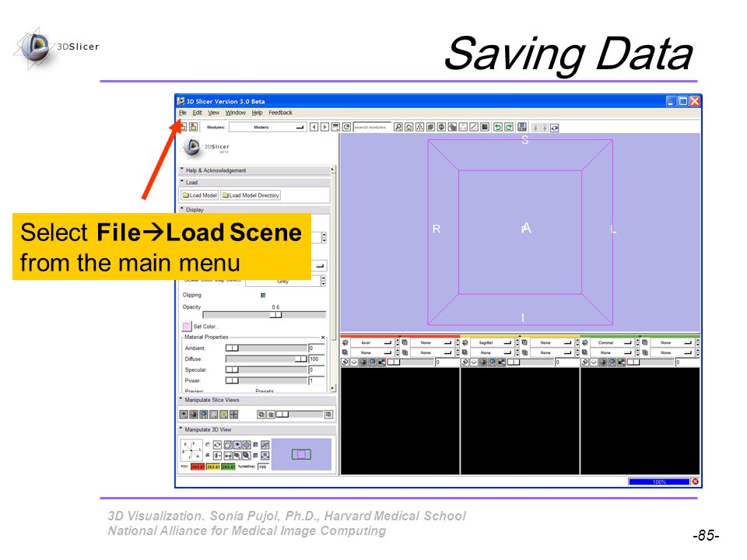Click the Data tree module icon
The height and width of the screenshot is (560, 747).
point(419,127)
